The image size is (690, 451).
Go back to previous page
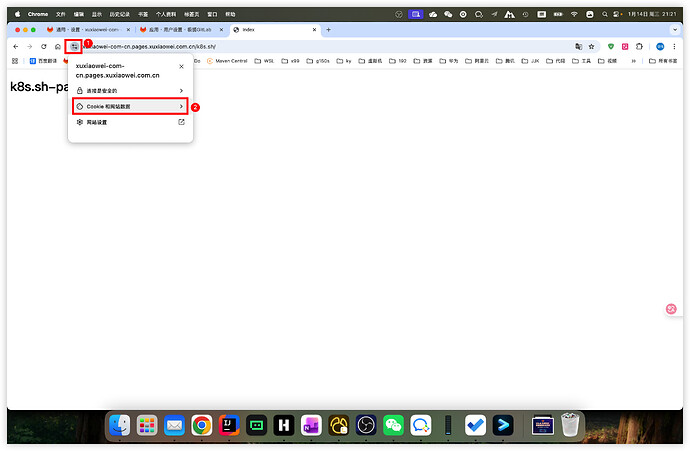pyautogui.click(x=15, y=47)
